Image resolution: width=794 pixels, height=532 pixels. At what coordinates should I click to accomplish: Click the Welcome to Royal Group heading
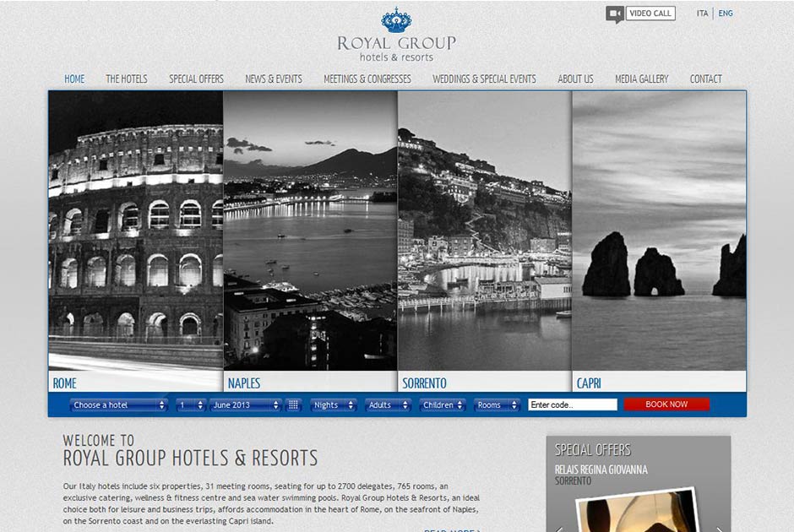pos(190,450)
